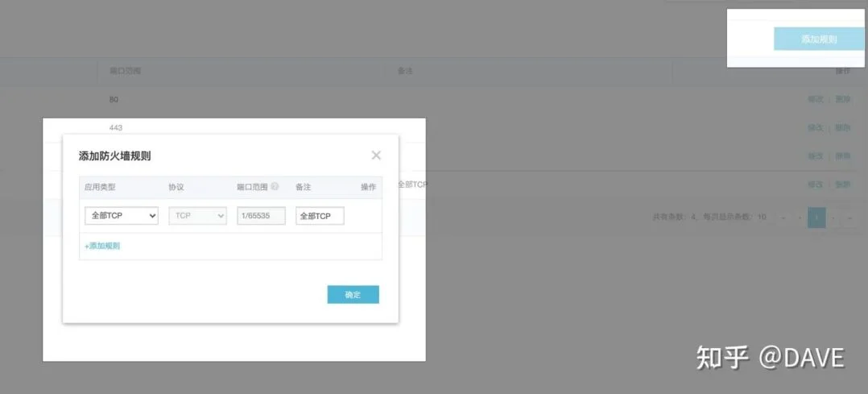This screenshot has height=394, width=868.
Task: Click the help icon beside 端口范围
Action: (275, 186)
